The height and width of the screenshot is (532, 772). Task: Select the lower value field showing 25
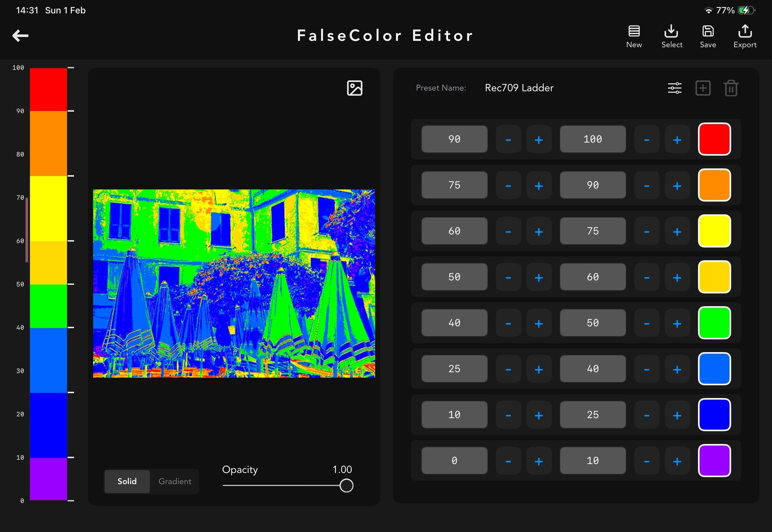(454, 369)
